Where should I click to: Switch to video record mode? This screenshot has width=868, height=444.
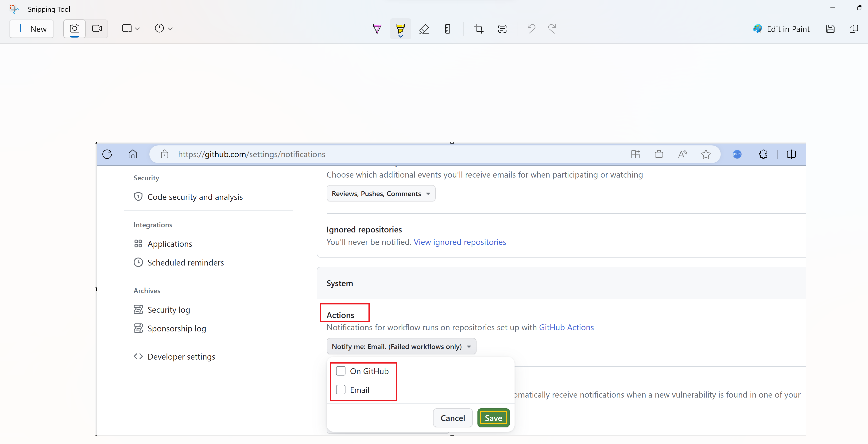click(97, 29)
